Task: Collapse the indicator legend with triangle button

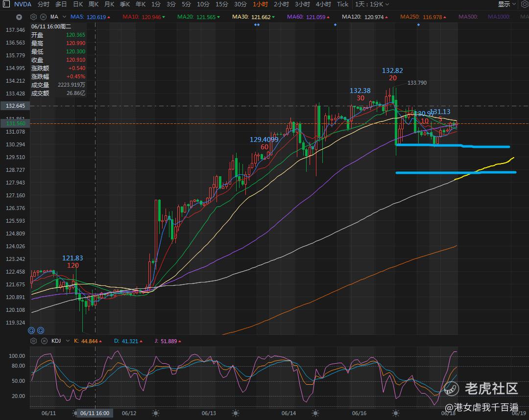Action: (x=19, y=17)
